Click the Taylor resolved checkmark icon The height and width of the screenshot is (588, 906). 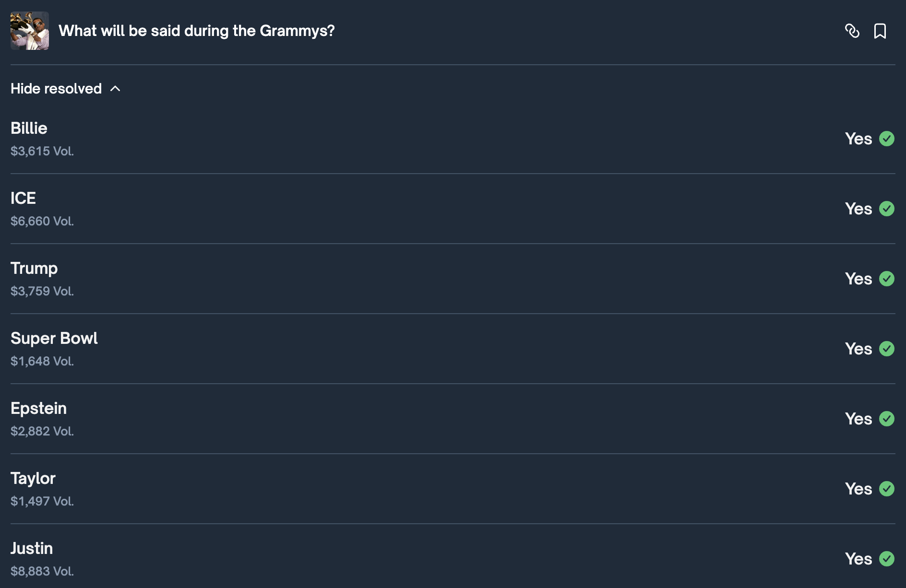pos(886,489)
